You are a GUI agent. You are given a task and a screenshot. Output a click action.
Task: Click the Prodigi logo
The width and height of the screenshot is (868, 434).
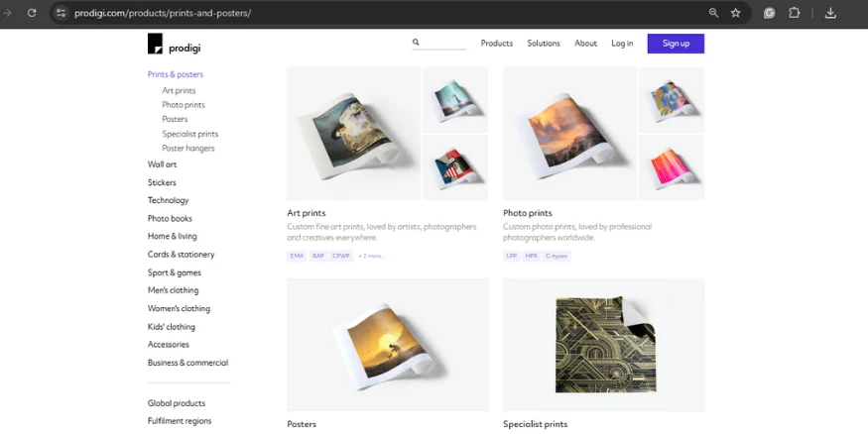pos(174,44)
